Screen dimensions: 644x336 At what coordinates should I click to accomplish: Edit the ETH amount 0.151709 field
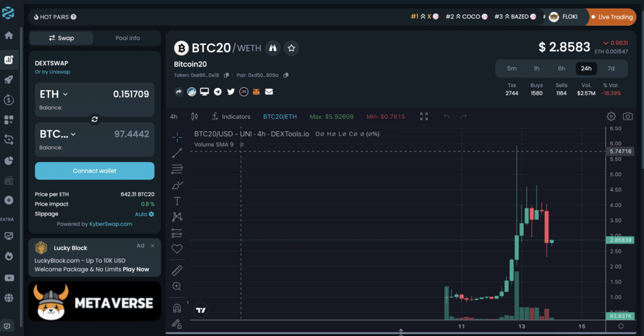click(131, 94)
